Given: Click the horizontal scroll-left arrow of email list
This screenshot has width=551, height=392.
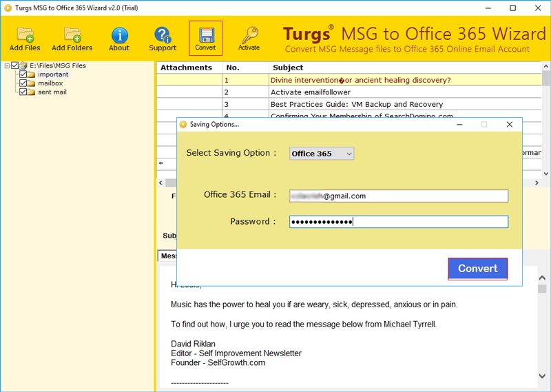Looking at the screenshot, I should tap(161, 183).
